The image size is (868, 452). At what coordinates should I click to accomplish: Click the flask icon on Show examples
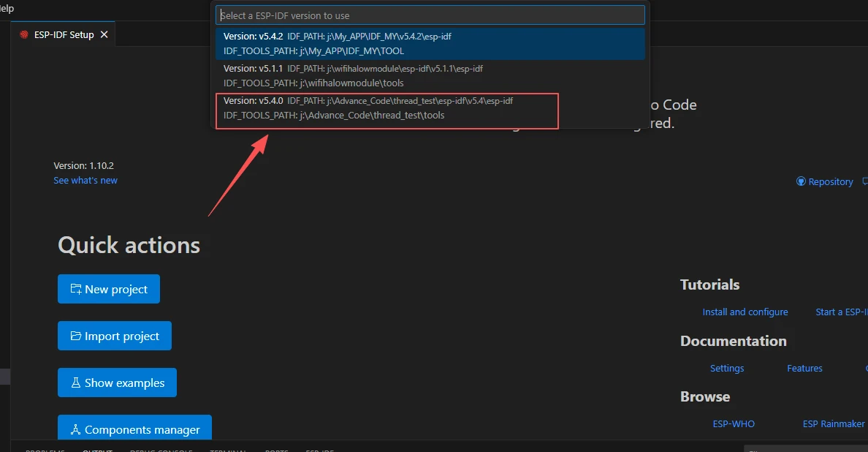click(x=75, y=383)
